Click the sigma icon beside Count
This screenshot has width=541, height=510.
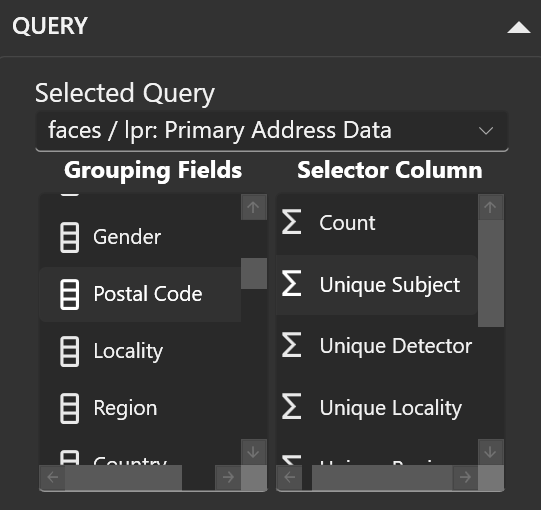point(292,222)
